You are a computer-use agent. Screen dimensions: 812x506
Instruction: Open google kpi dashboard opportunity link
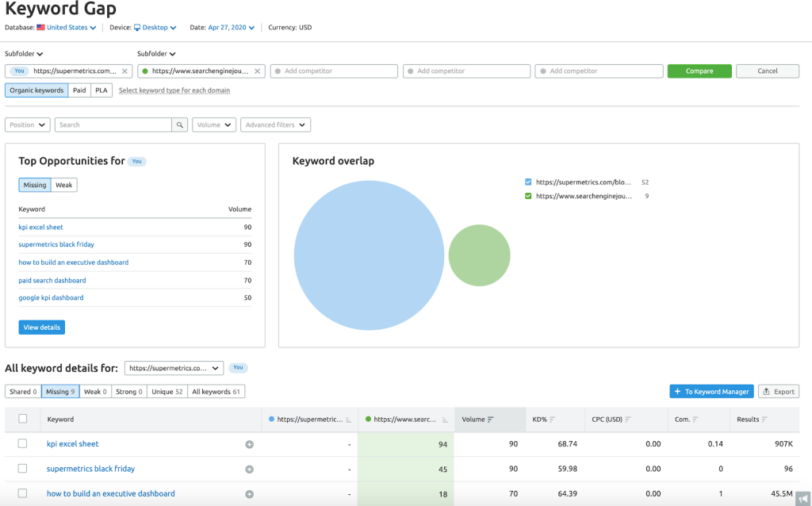tap(51, 297)
